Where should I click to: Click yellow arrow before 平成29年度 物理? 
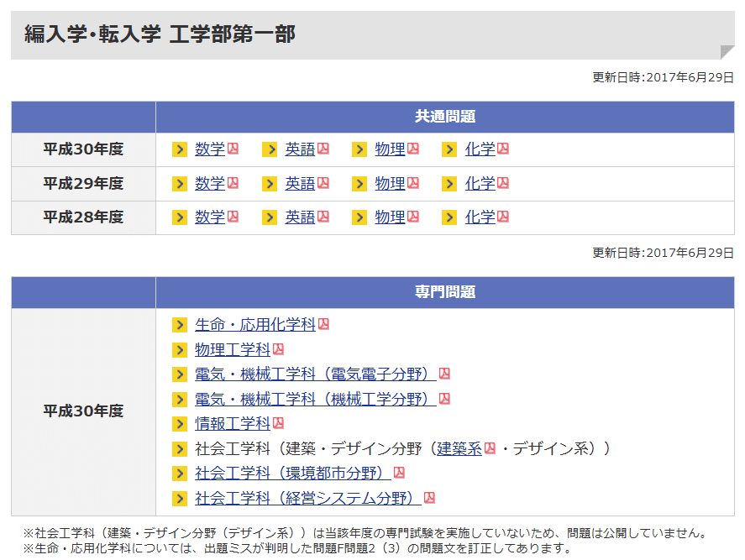click(x=359, y=184)
